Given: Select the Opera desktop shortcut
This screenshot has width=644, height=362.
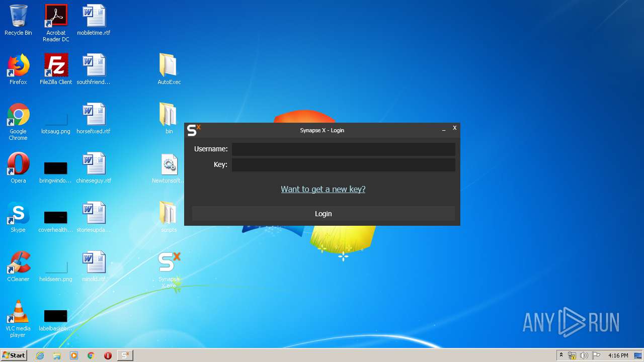Looking at the screenshot, I should pyautogui.click(x=18, y=168).
